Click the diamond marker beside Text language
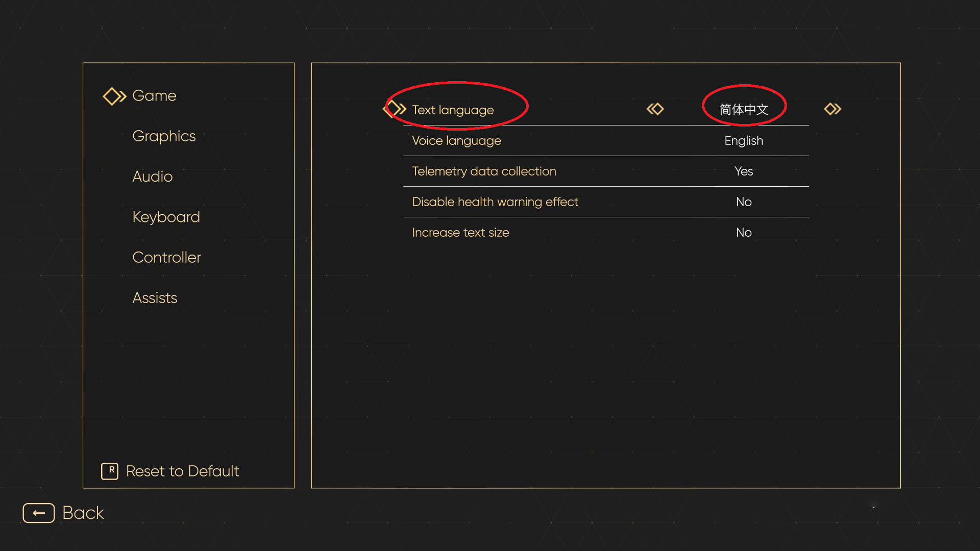The width and height of the screenshot is (980, 551). pos(395,109)
